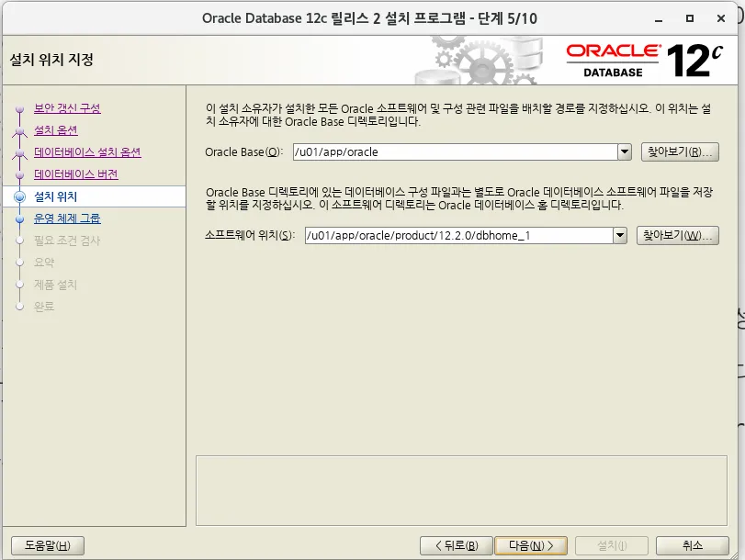Go back with the 뒤로(B) button
The image size is (745, 560).
click(x=457, y=545)
